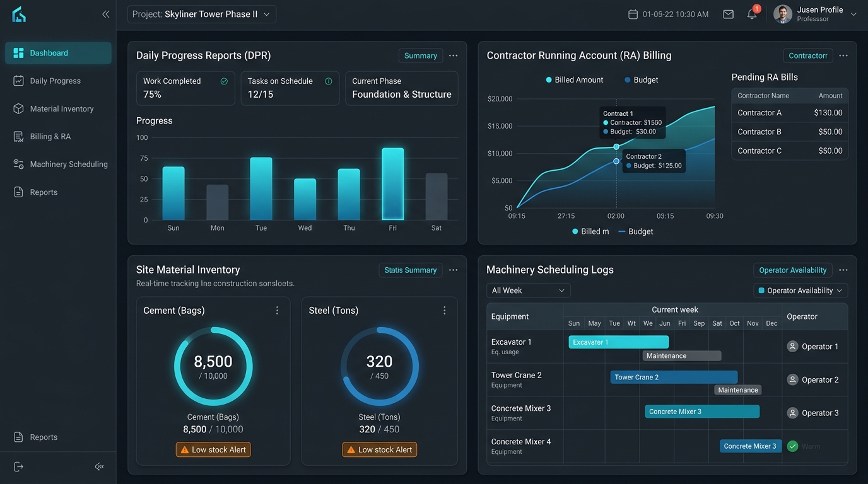Image resolution: width=868 pixels, height=484 pixels.
Task: Click the Operator Availability button beside panel title
Action: tap(793, 270)
